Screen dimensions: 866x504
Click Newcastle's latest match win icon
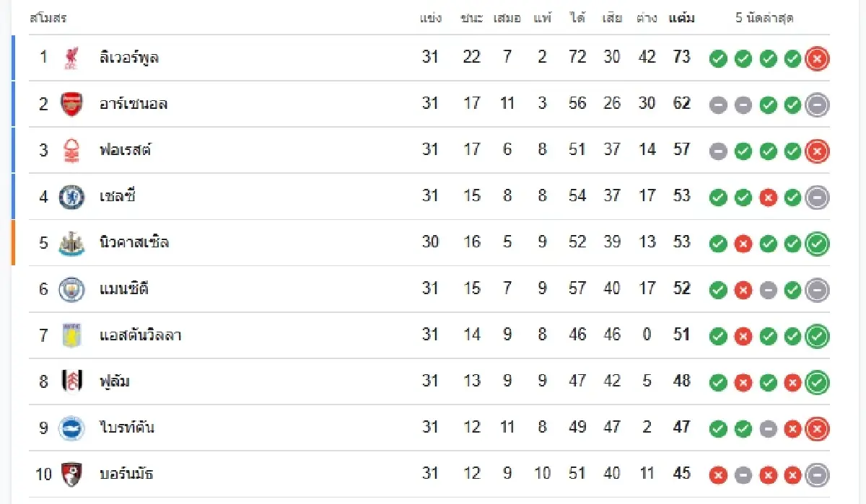[x=817, y=244]
